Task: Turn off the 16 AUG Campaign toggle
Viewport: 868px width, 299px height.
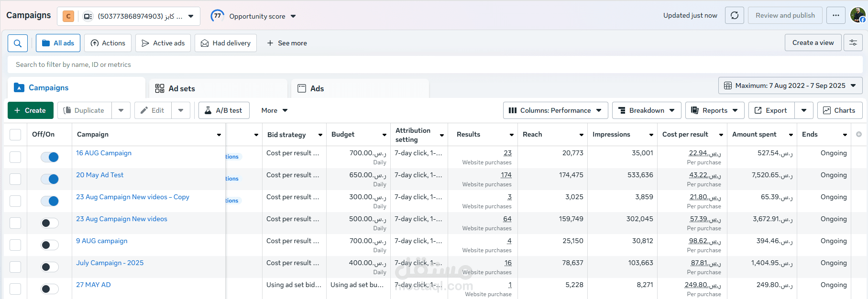Action: tap(50, 157)
